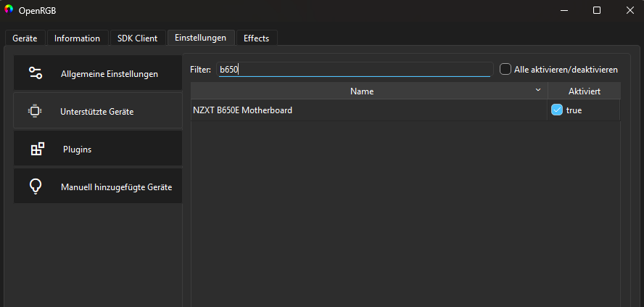Click the Filter label
Image resolution: width=644 pixels, height=307 pixels.
pos(200,70)
